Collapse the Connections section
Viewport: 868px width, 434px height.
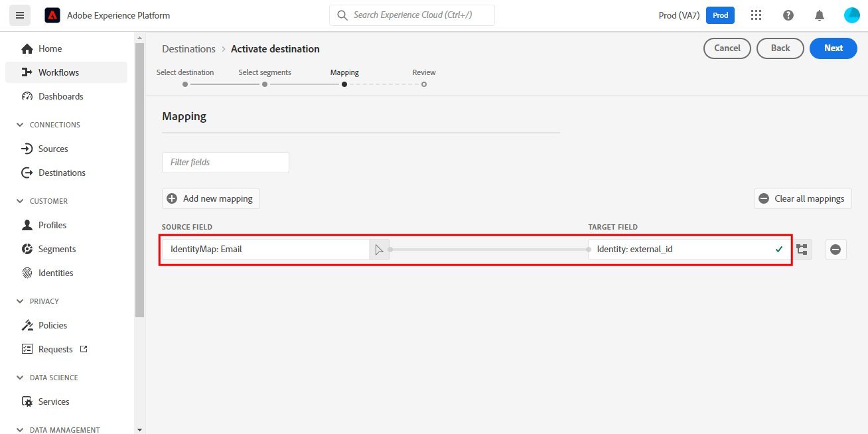[19, 125]
